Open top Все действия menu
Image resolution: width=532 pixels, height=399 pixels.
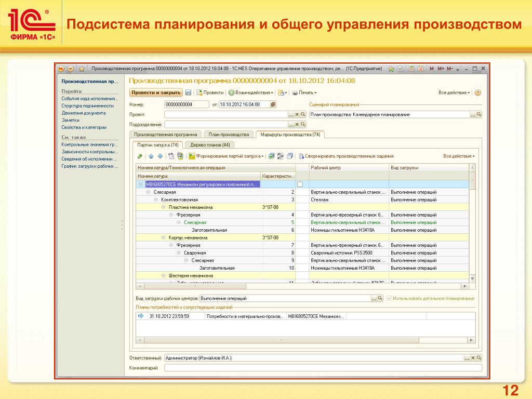coord(454,92)
